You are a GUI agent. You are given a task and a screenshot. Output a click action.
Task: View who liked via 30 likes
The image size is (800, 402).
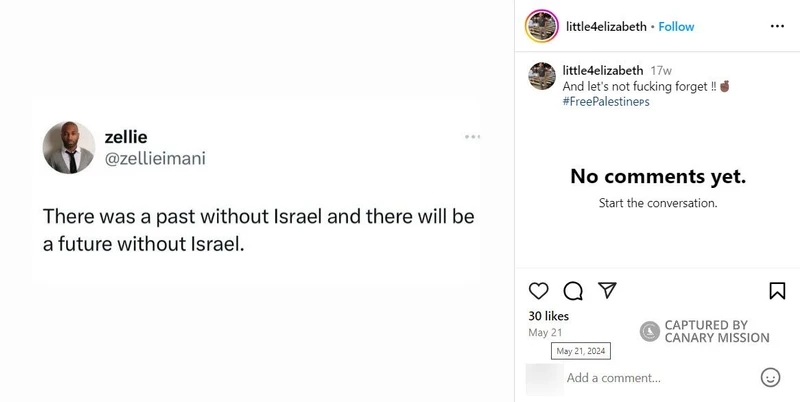coord(549,316)
